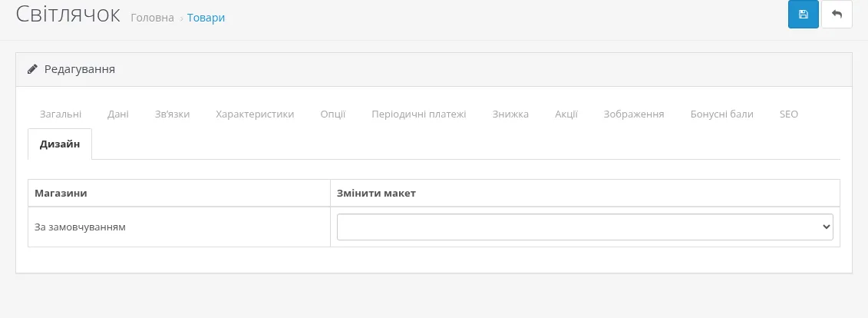
Task: Open the Змінити макет layout dropdown
Action: point(585,227)
